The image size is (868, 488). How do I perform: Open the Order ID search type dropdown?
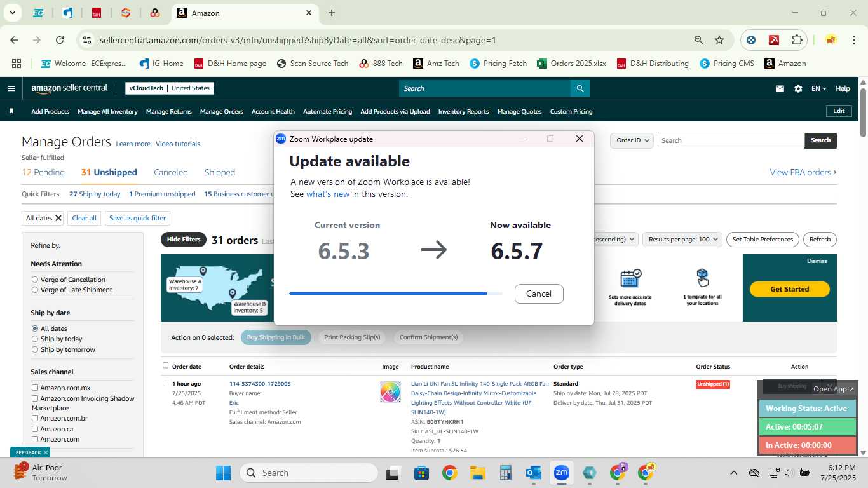632,140
